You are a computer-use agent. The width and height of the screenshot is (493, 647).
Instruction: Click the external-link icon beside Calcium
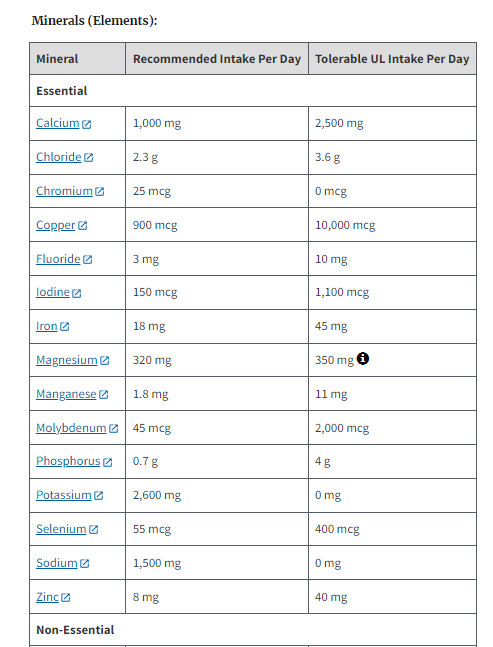point(86,124)
